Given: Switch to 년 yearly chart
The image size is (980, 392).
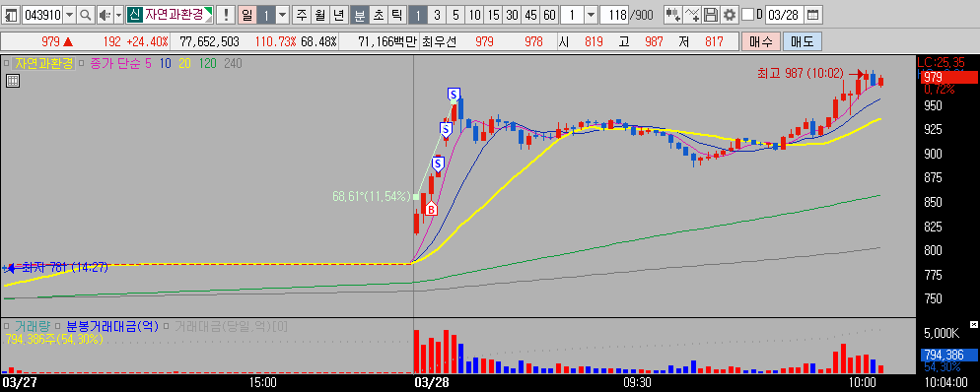Looking at the screenshot, I should pyautogui.click(x=338, y=15).
